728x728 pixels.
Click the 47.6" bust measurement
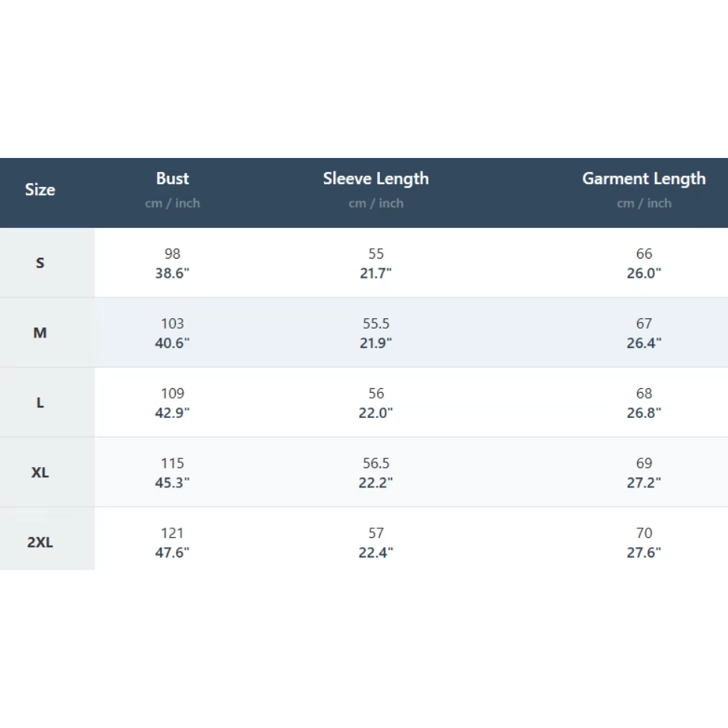tap(172, 552)
